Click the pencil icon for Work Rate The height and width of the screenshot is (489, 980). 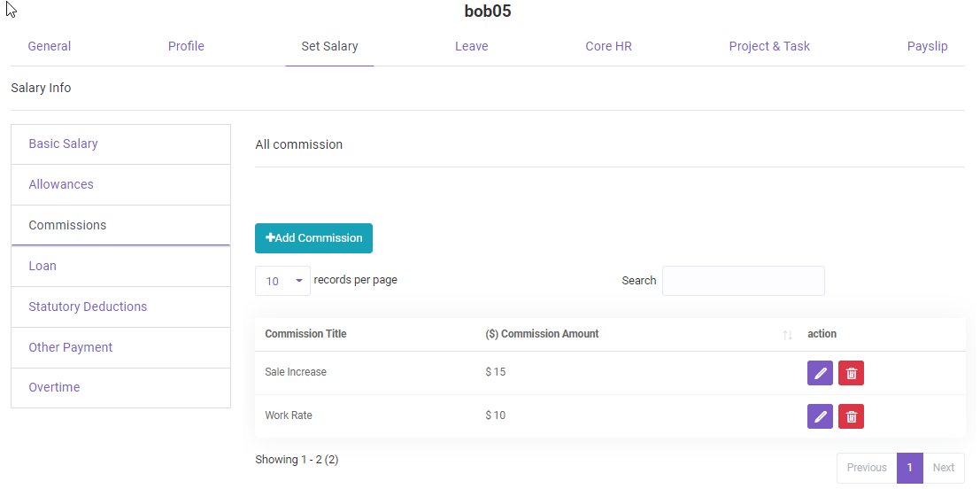point(820,416)
